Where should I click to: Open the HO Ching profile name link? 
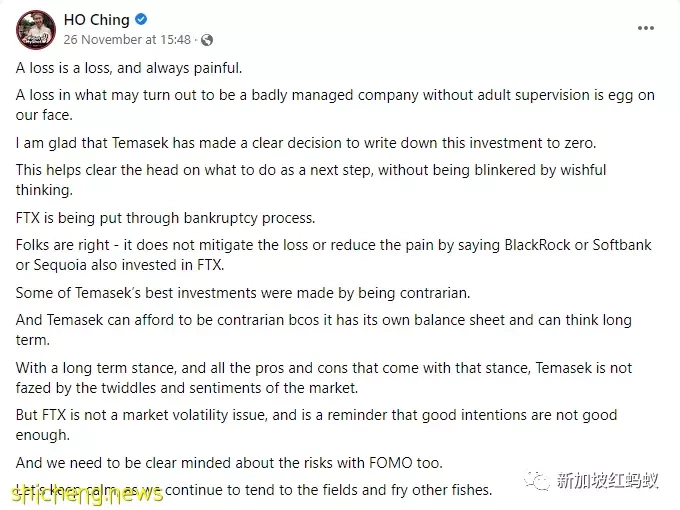[96, 20]
